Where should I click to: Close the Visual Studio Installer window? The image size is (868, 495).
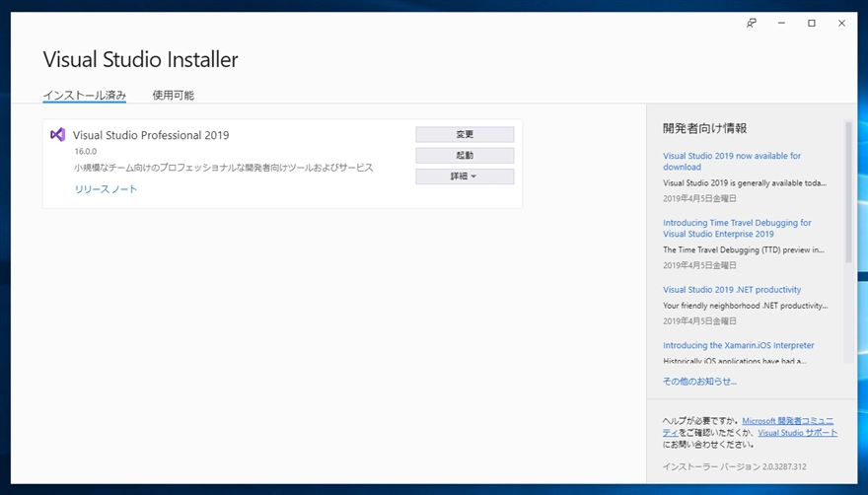click(x=841, y=24)
